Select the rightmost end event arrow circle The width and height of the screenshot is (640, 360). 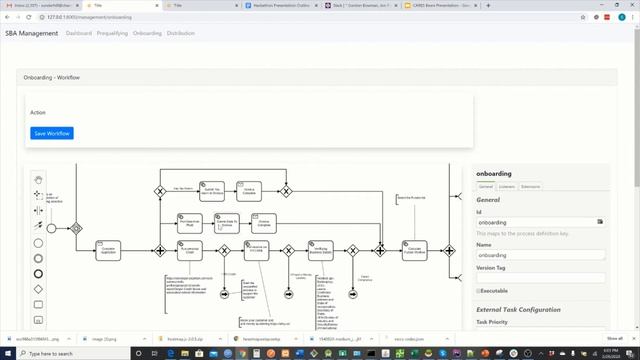point(353,294)
